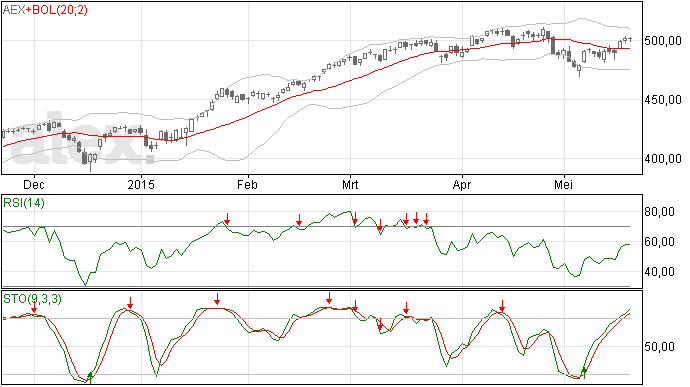Click the last red sell arrow in RSI panel

click(x=426, y=218)
